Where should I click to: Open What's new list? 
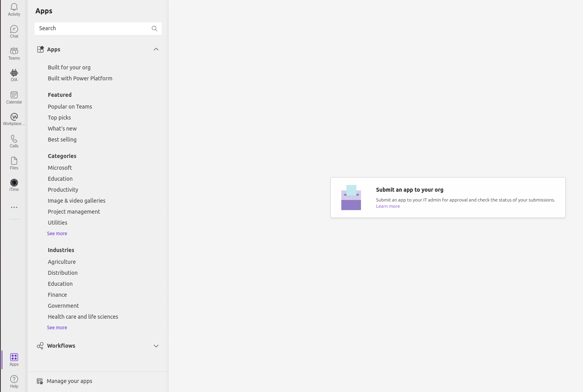click(x=62, y=129)
